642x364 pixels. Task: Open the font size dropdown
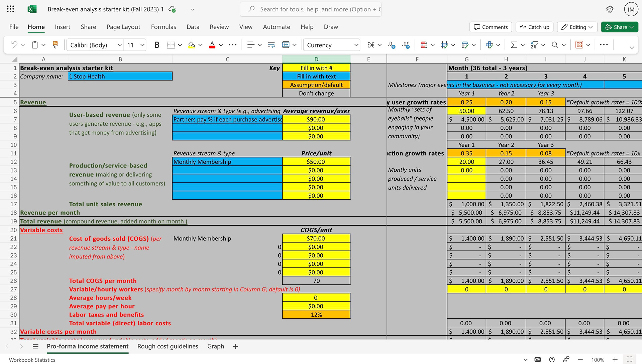point(142,45)
